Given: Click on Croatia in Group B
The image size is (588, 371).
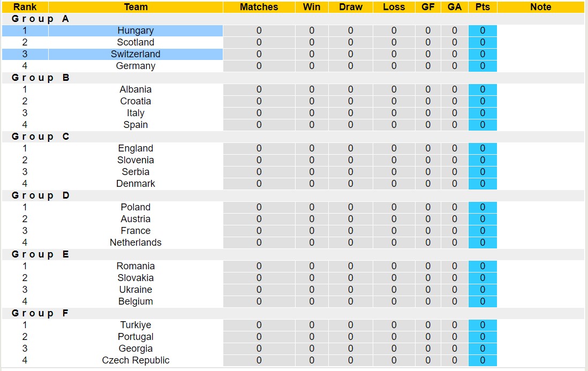Looking at the screenshot, I should coord(135,101).
